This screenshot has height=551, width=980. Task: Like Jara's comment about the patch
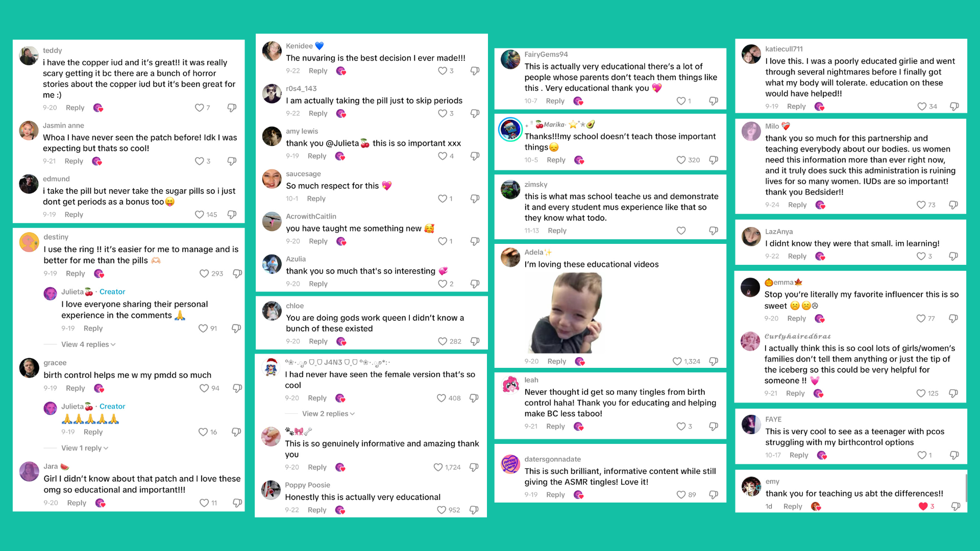[204, 503]
